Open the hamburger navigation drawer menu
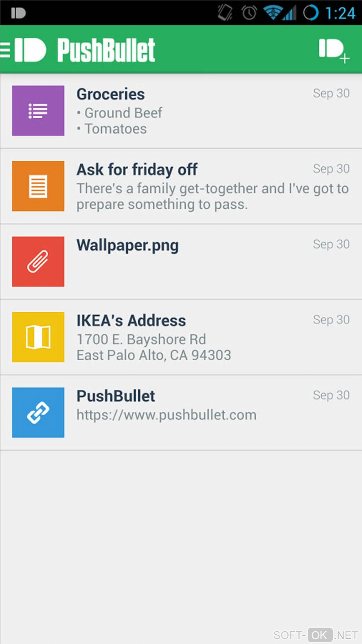 click(6, 50)
